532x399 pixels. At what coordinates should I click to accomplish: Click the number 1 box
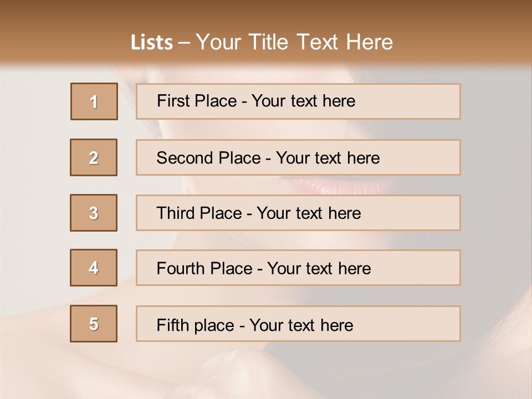coord(94,101)
